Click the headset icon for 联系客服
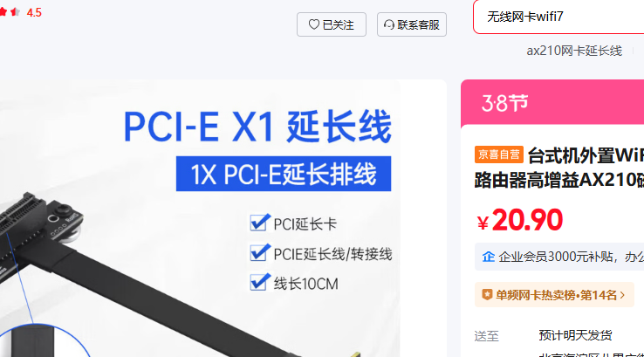The width and height of the screenshot is (644, 357). tap(389, 25)
